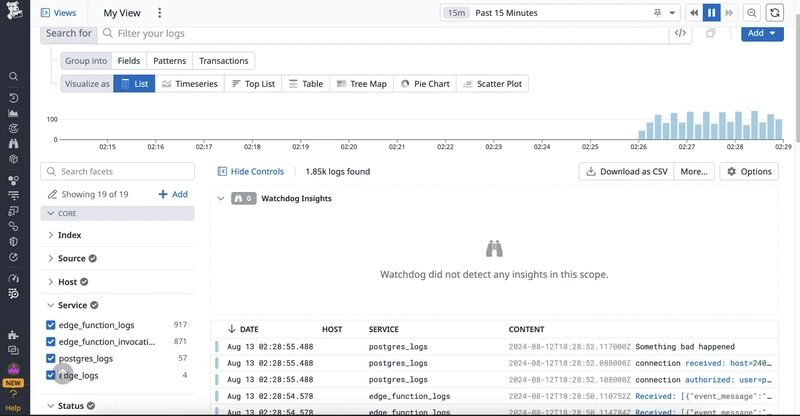This screenshot has height=416, width=800.
Task: Open the More... button
Action: click(x=694, y=172)
